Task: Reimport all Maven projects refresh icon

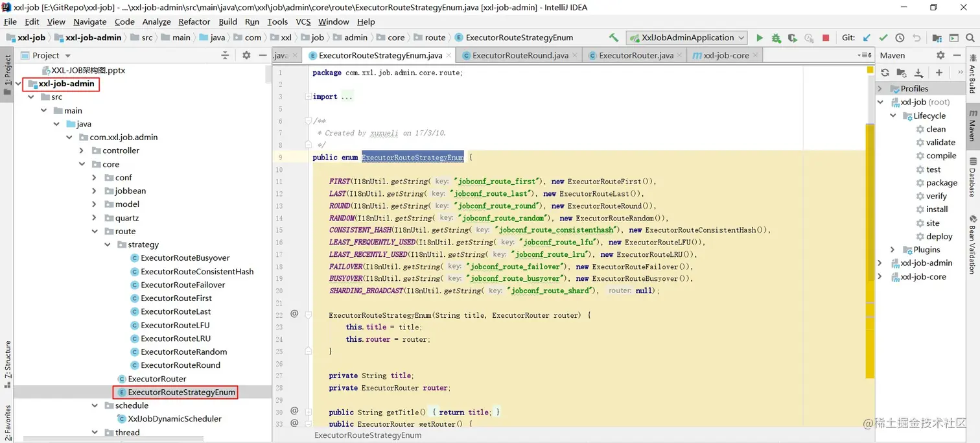Action: (x=885, y=73)
